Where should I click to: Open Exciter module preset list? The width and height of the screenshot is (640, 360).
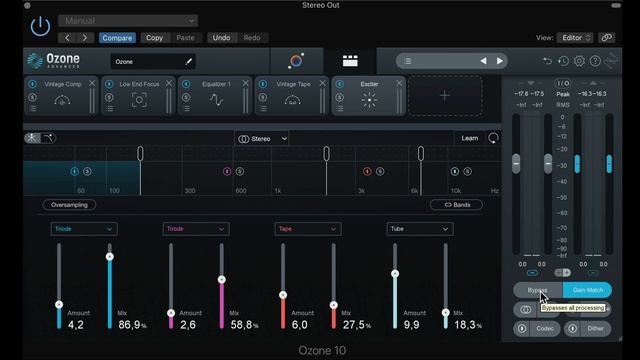coord(340,109)
